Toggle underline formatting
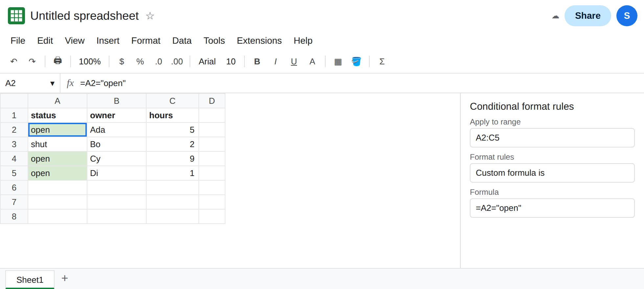 [x=294, y=61]
